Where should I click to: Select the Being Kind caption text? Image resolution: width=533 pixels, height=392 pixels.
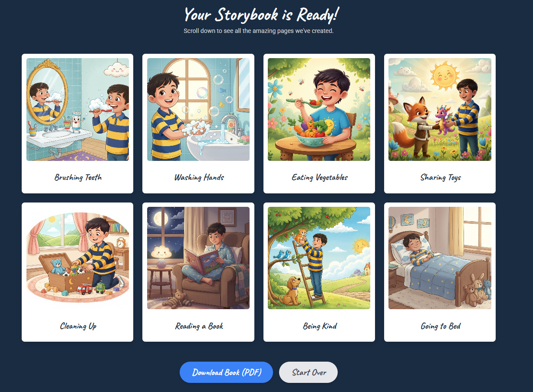(x=319, y=326)
